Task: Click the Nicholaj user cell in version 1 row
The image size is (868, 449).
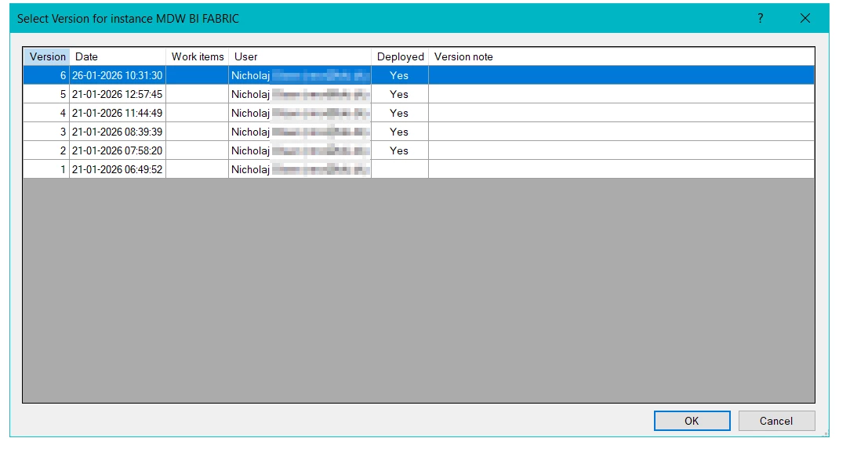Action: point(300,169)
